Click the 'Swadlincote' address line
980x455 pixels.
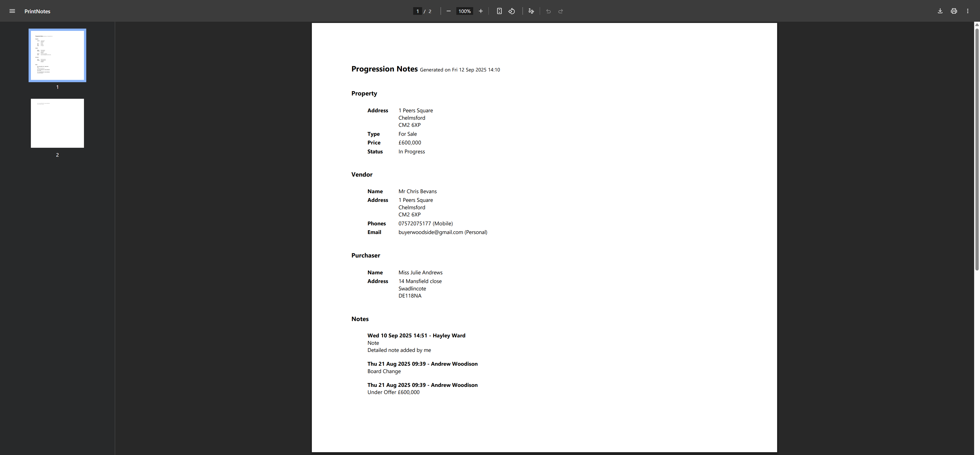pyautogui.click(x=412, y=288)
